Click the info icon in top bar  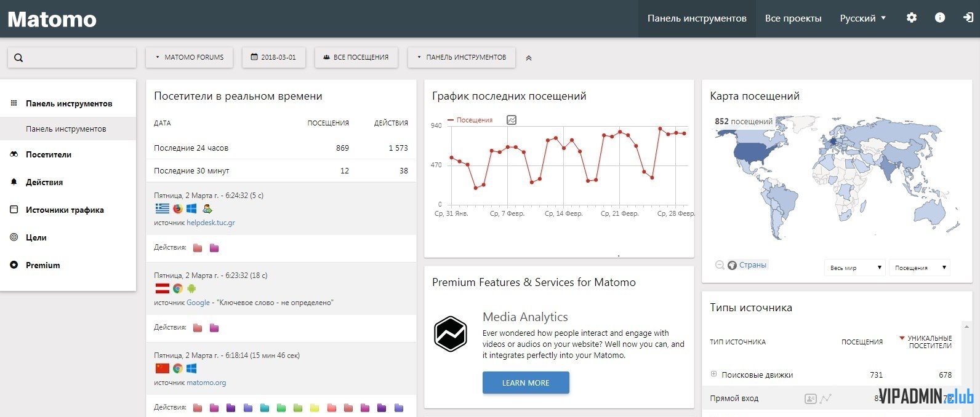point(939,18)
